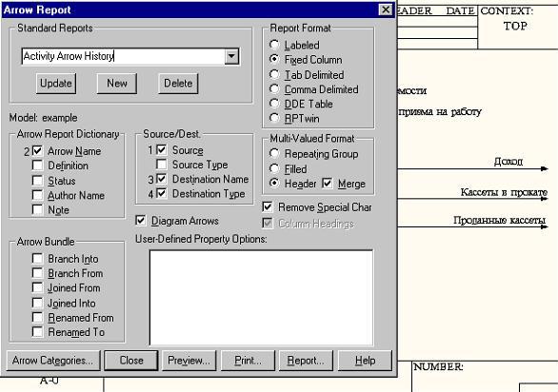Screen dimensions: 558x392
Task: Click the 'Доход' arrow label in diagram
Action: click(508, 162)
